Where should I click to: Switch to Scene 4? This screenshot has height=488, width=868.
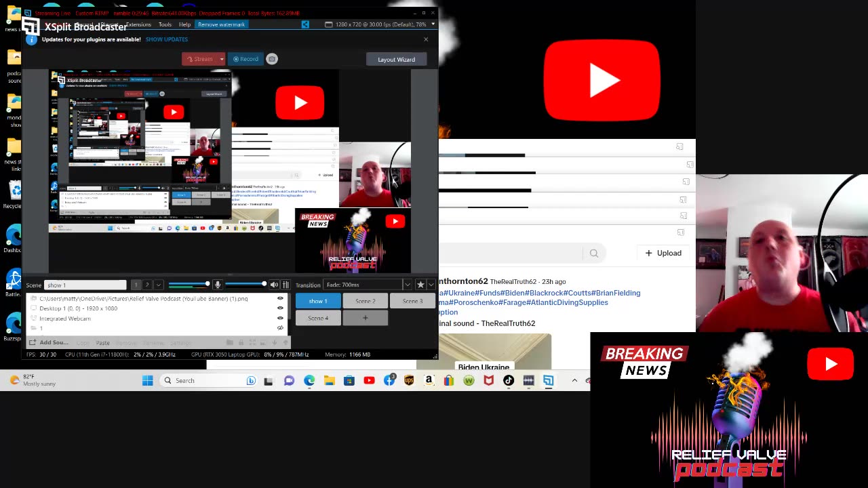point(318,318)
